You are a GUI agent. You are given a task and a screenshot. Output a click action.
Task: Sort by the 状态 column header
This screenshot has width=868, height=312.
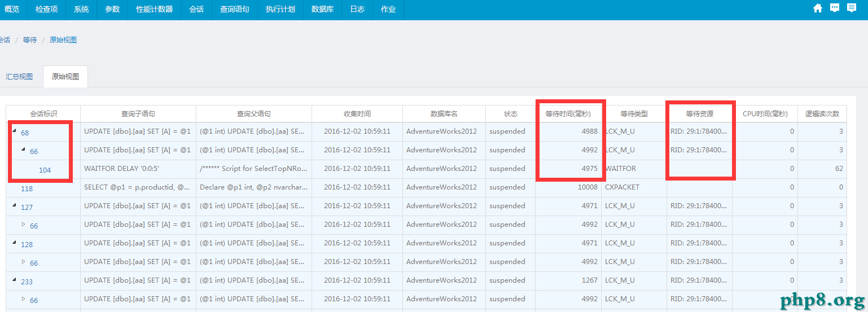[x=511, y=114]
